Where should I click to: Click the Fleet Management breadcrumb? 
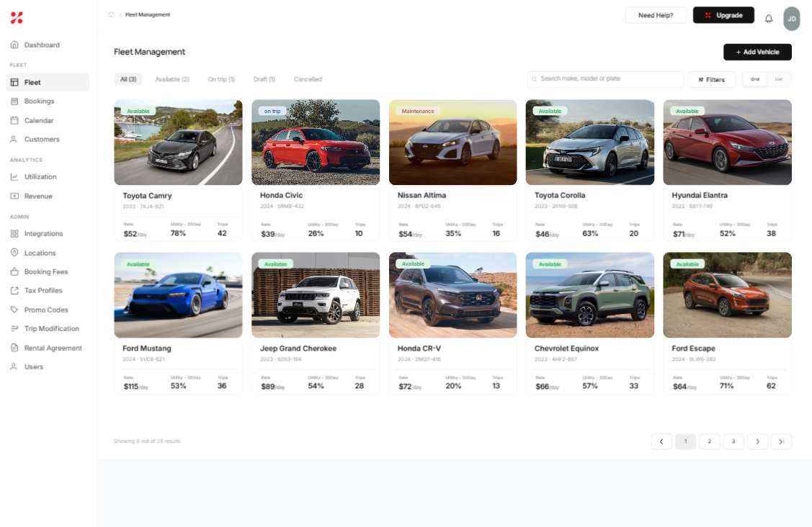[x=148, y=15]
